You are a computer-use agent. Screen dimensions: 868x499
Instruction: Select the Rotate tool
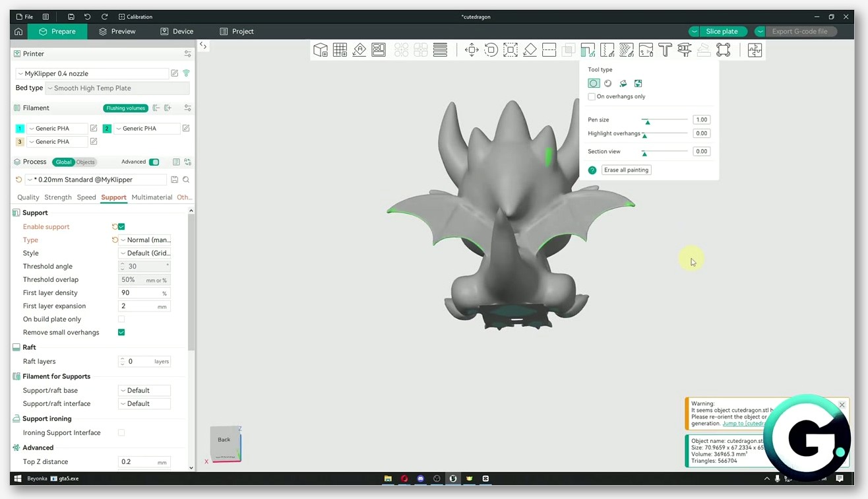(x=491, y=50)
